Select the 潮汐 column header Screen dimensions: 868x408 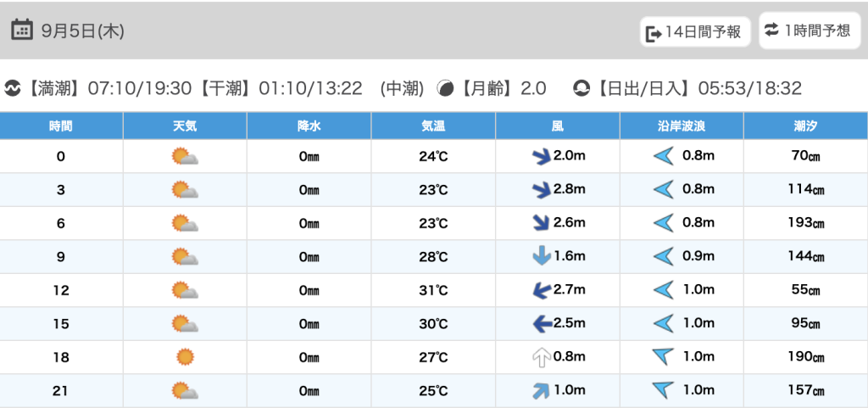point(805,126)
